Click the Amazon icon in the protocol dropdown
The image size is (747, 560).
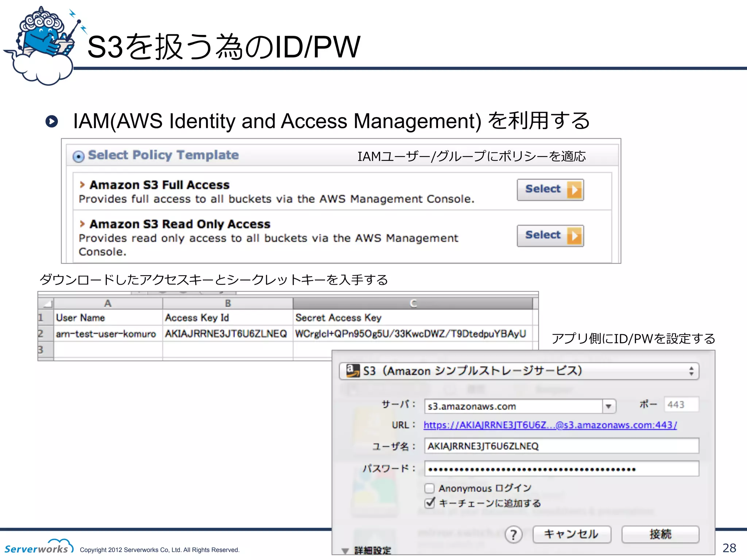[x=352, y=370]
